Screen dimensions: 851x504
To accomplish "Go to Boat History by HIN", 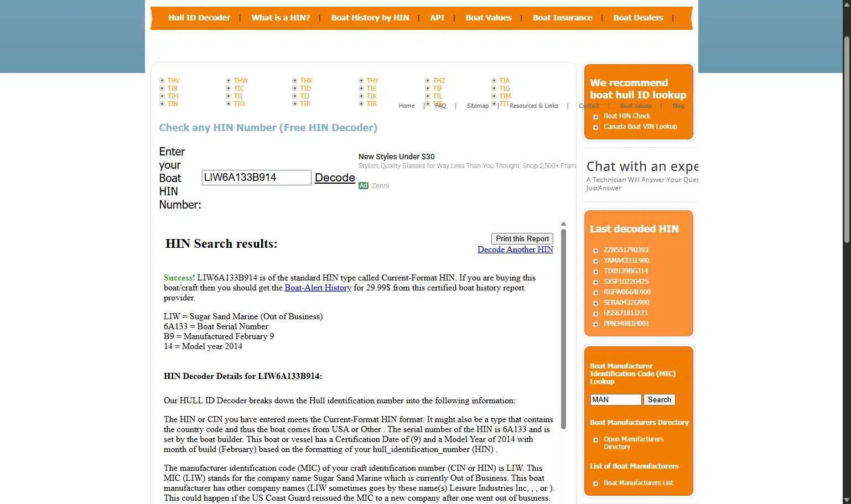I will [x=370, y=18].
